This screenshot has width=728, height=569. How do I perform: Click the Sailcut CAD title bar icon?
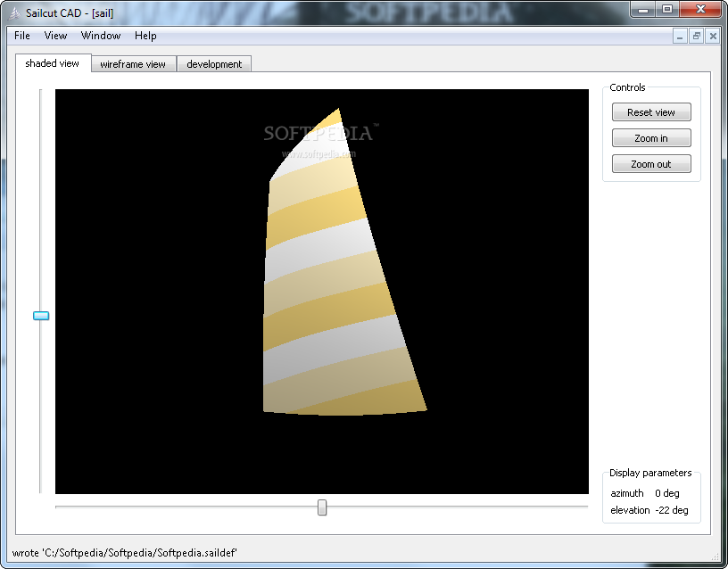click(15, 13)
